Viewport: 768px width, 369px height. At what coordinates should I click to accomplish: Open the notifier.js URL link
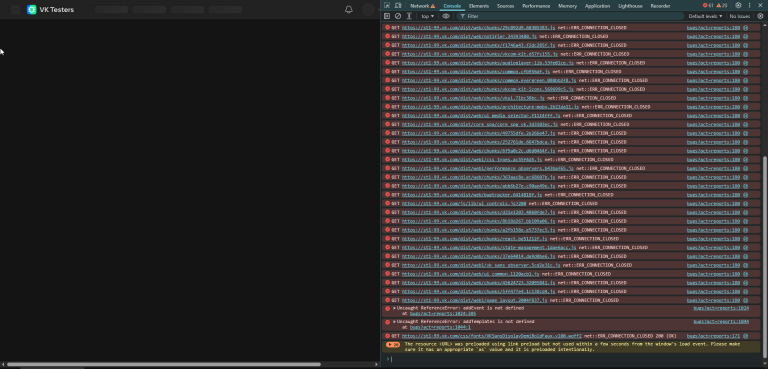pos(469,36)
